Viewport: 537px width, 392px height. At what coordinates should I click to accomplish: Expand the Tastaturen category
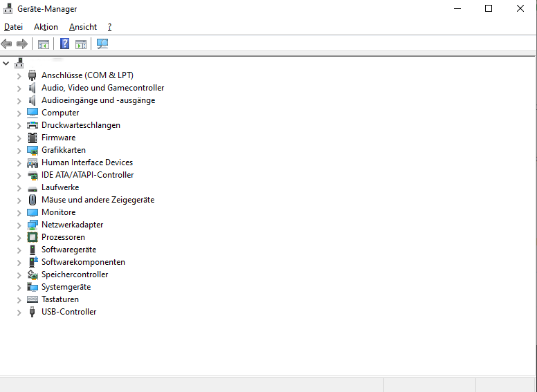coord(19,299)
